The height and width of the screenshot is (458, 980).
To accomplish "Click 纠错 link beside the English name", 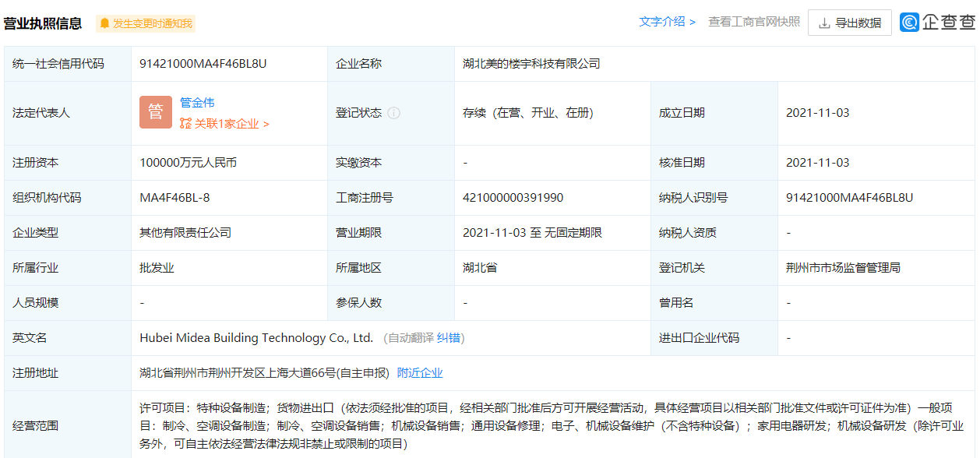I will (449, 338).
